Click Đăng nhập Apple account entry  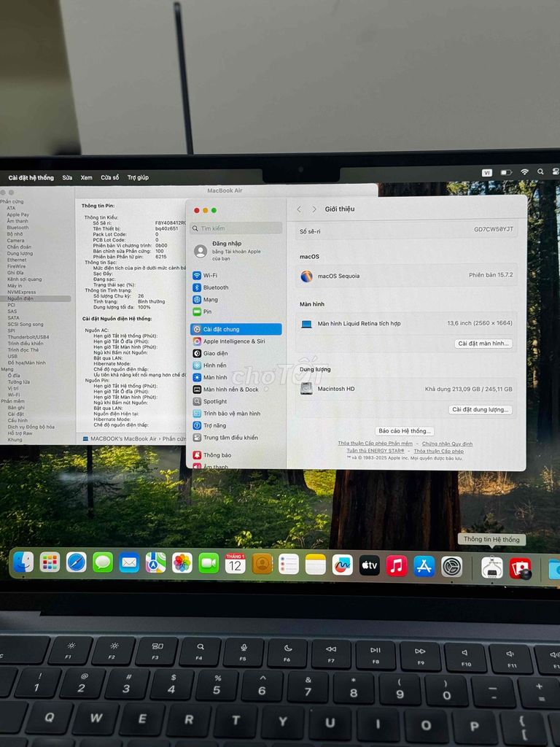[x=236, y=251]
